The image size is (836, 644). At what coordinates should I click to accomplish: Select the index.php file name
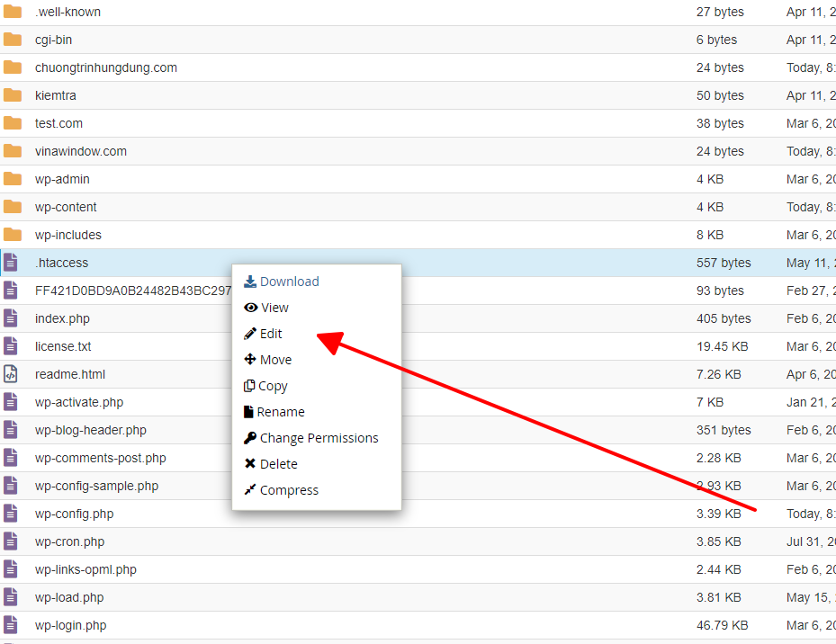click(x=62, y=318)
